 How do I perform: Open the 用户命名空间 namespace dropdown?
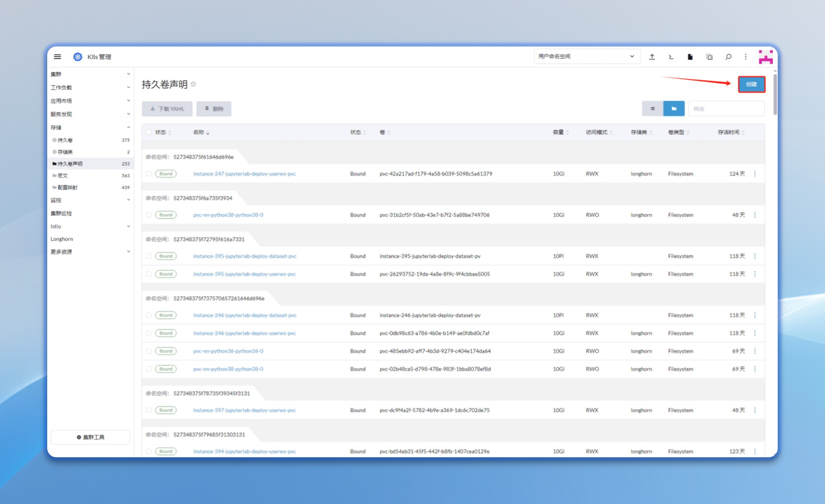(x=587, y=56)
